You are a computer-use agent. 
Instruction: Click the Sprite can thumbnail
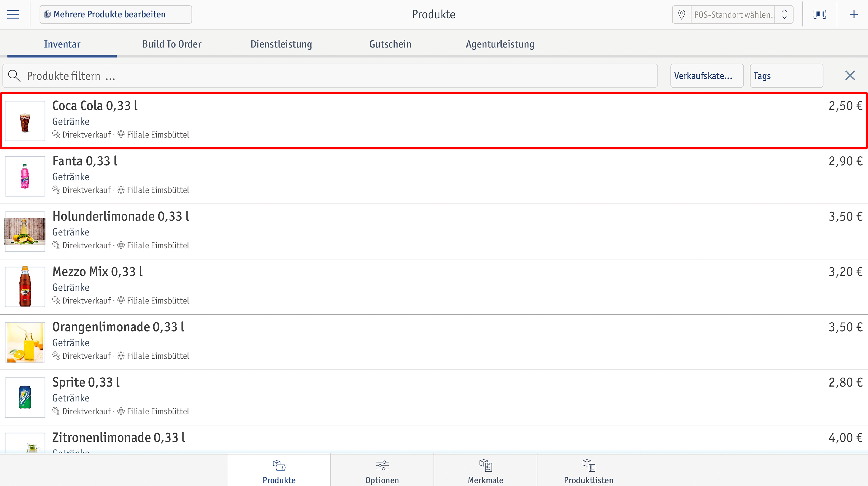25,397
